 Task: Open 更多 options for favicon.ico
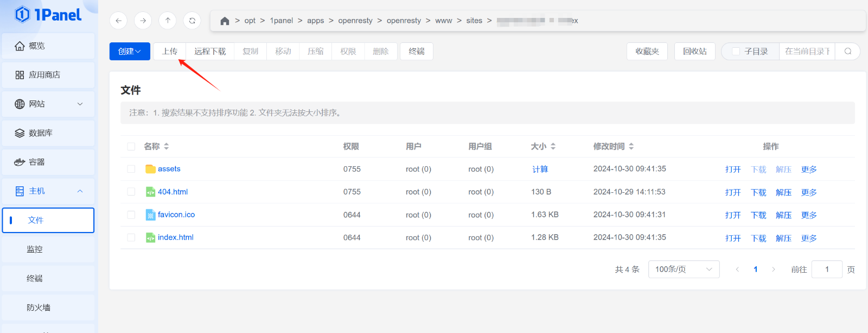coord(809,215)
